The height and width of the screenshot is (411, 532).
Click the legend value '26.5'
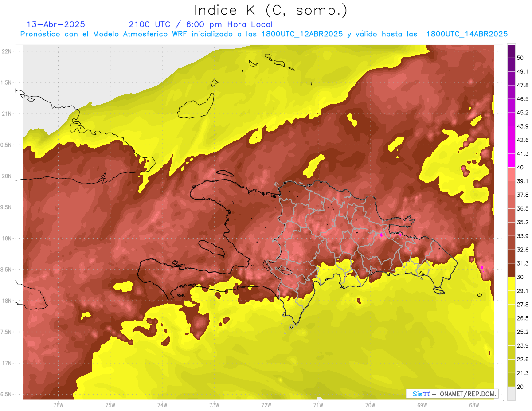(x=523, y=318)
